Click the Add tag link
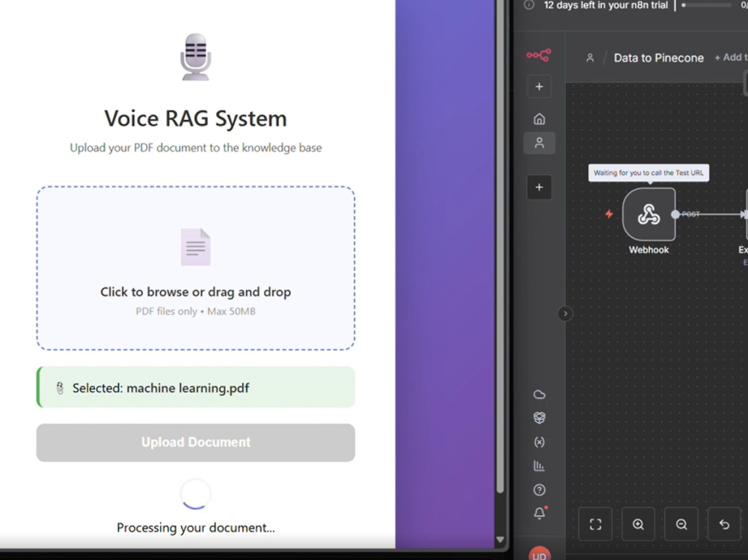Screen dimensions: 748x560 [x=731, y=58]
